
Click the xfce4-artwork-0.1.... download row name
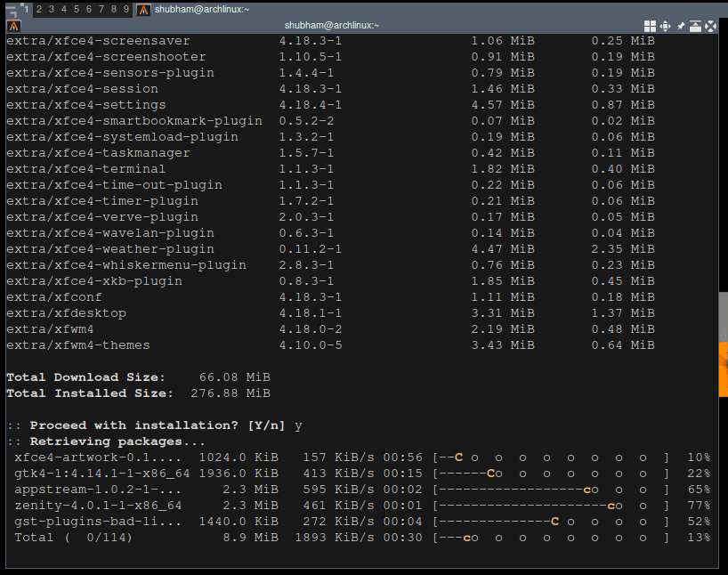[98, 458]
